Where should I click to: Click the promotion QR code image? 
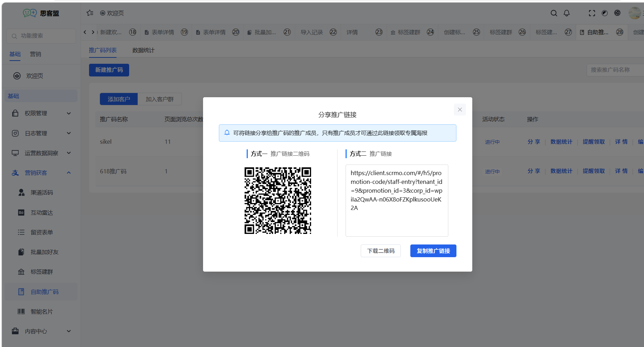point(278,200)
